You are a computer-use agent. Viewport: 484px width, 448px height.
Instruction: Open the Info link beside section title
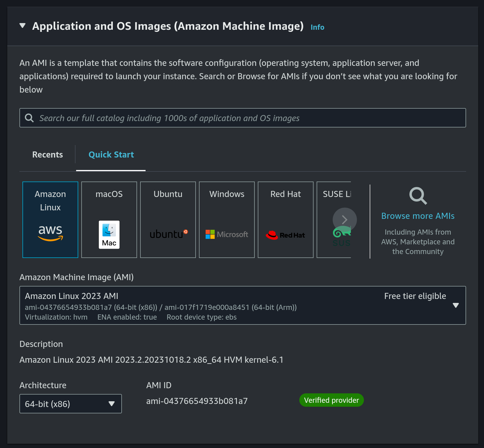pyautogui.click(x=318, y=27)
